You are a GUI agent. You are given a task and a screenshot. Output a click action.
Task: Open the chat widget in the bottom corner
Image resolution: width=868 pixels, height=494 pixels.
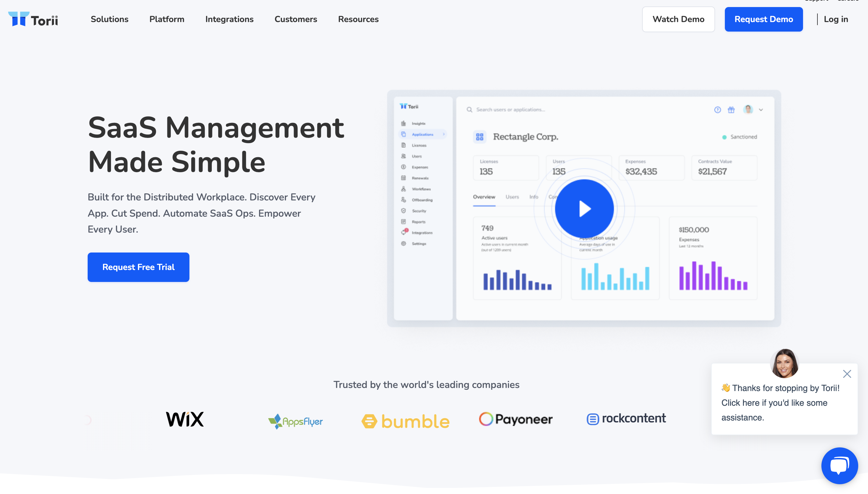(x=839, y=465)
